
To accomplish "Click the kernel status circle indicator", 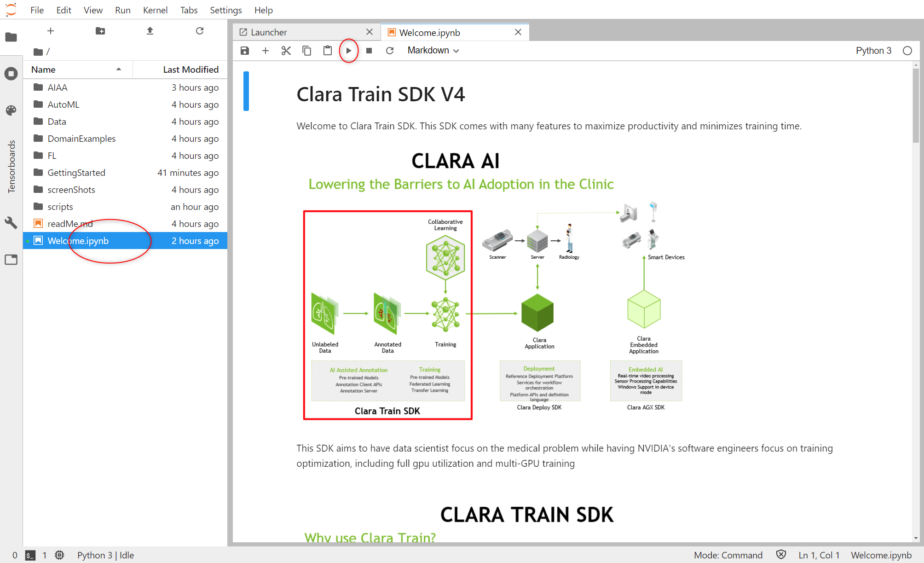I will click(907, 51).
